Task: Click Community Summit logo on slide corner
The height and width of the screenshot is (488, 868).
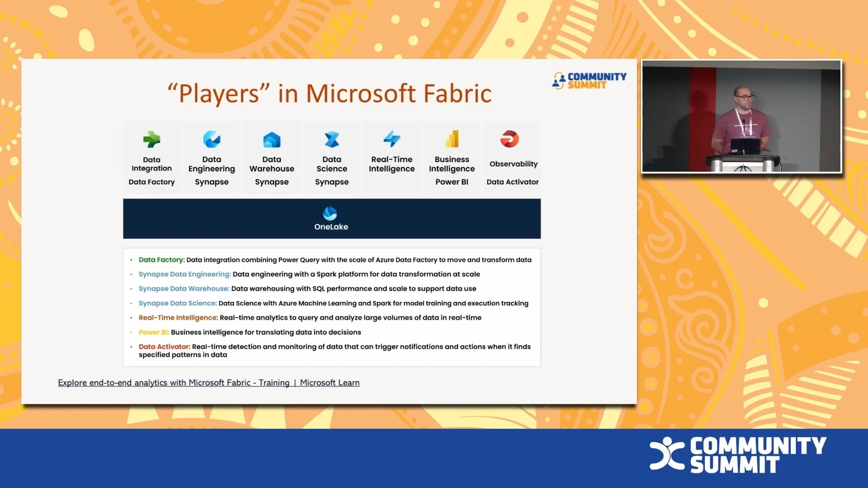Action: [x=589, y=80]
